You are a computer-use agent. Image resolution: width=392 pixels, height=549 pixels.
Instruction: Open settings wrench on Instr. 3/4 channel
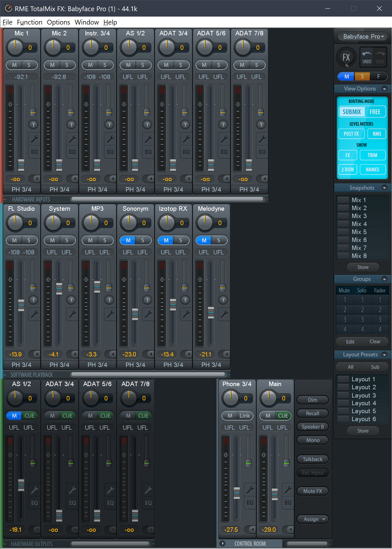[110, 139]
